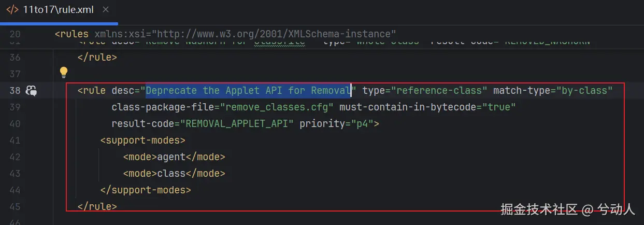Click the XML file icon on rule.xml tab
The image size is (644, 225).
[12, 10]
